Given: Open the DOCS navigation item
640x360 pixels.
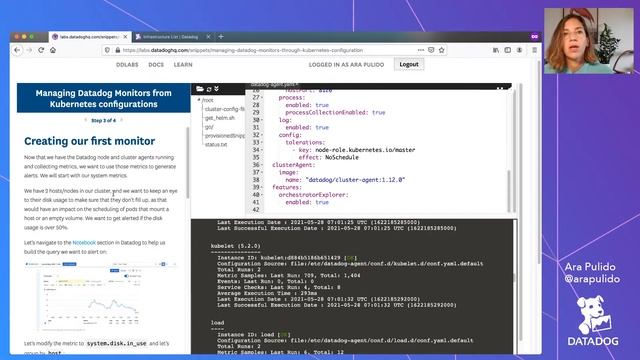Looking at the screenshot, I should [x=156, y=64].
